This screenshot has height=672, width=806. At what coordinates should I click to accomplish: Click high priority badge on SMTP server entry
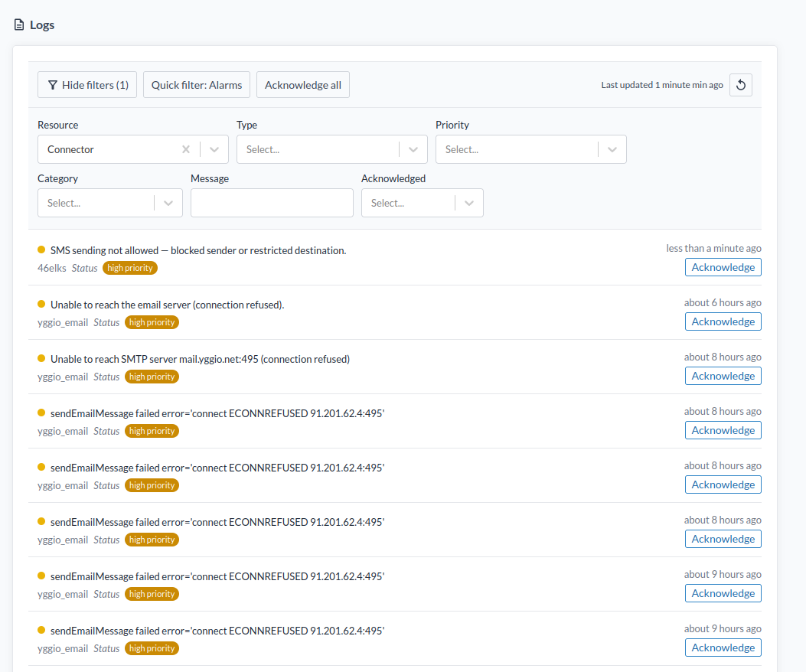coord(152,377)
